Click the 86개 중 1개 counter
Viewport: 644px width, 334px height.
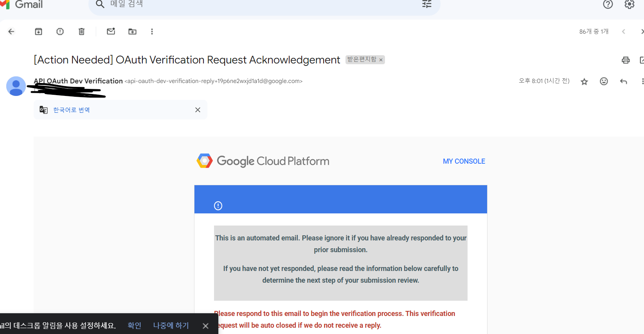coord(594,32)
